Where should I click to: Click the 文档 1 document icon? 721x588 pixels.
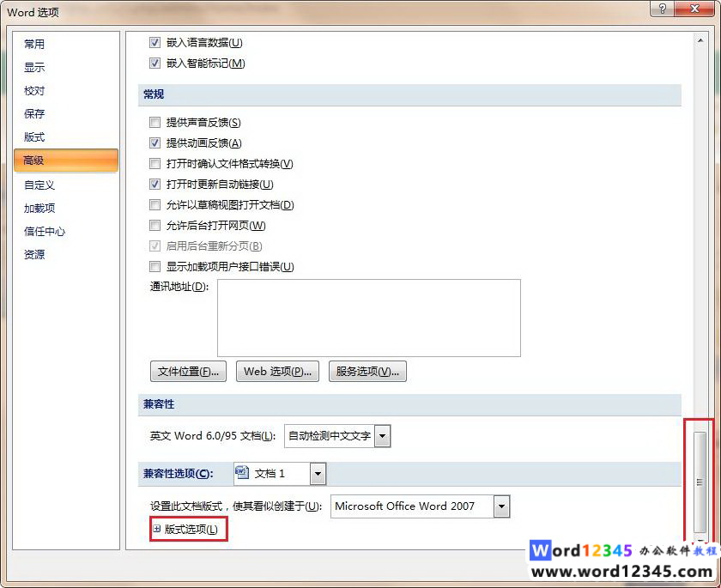coord(242,473)
